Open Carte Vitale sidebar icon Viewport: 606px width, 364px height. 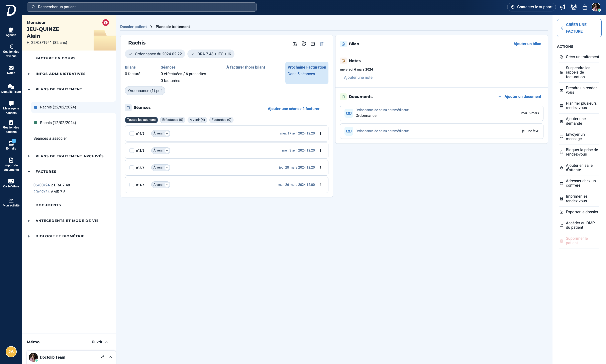[x=11, y=183]
